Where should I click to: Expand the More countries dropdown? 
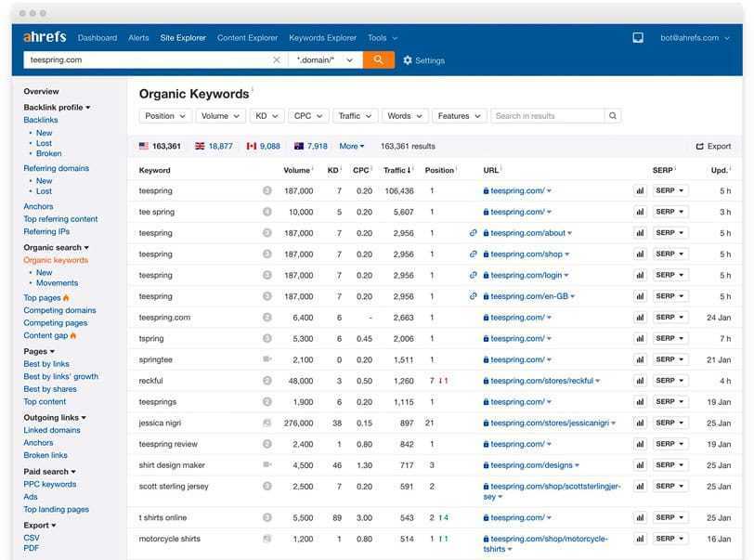352,146
